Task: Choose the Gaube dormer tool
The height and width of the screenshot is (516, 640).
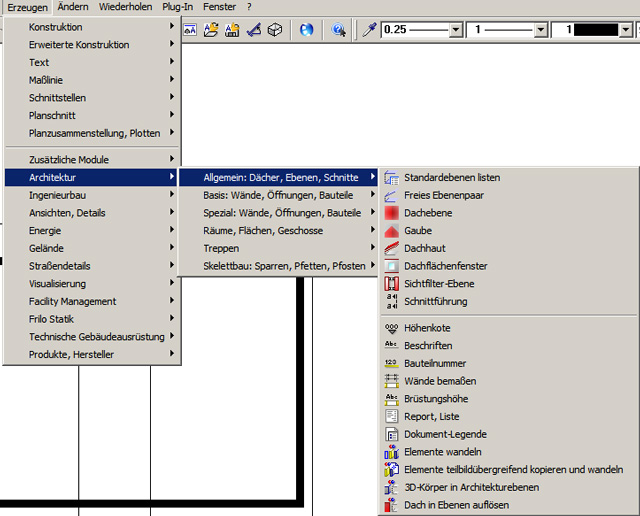Action: (x=417, y=231)
